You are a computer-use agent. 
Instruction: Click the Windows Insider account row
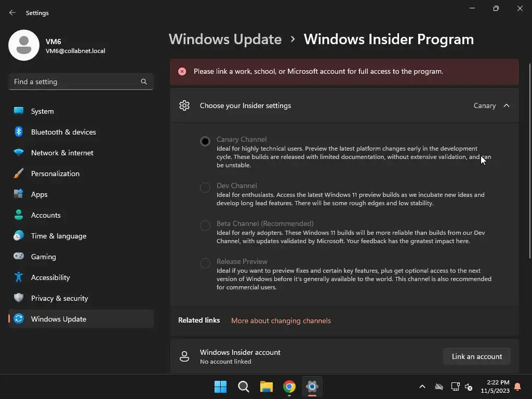coord(344,356)
